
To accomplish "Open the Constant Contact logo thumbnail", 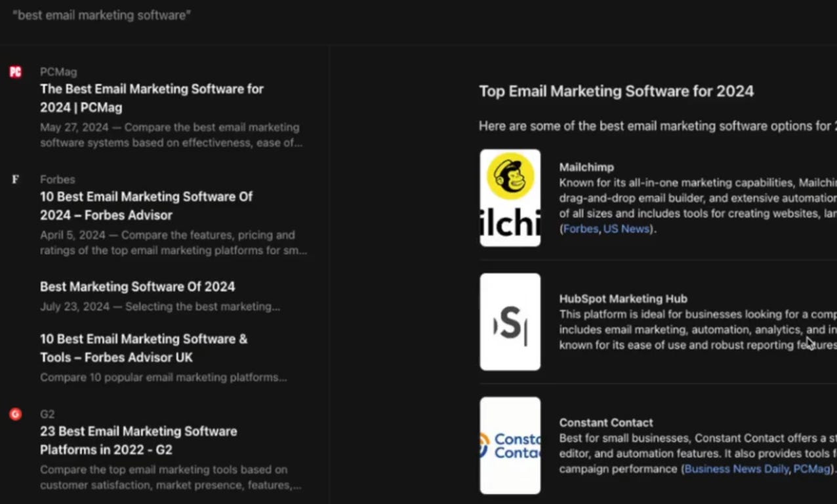I will point(510,446).
